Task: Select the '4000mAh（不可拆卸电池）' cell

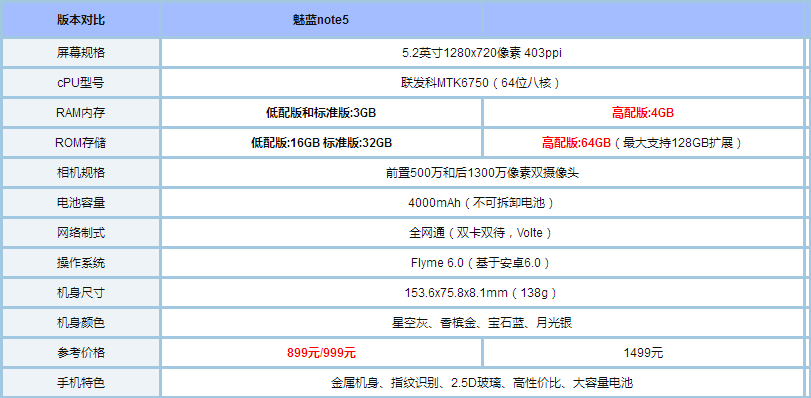Action: pyautogui.click(x=482, y=203)
